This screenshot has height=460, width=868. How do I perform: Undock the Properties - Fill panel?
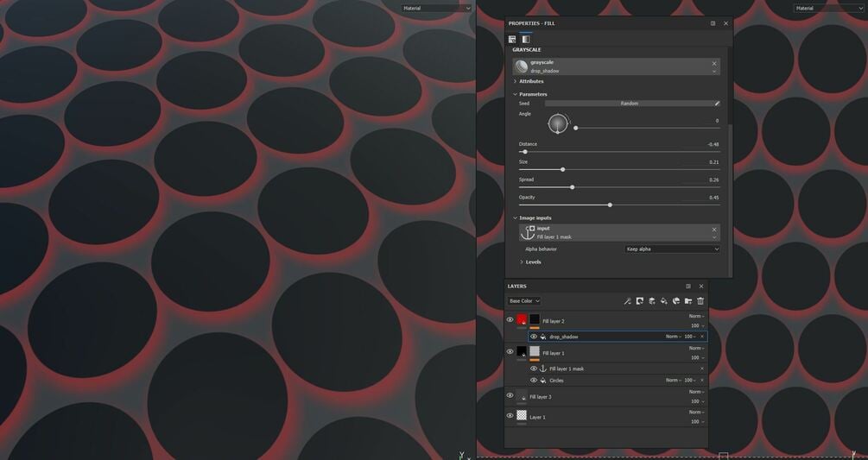[x=713, y=23]
